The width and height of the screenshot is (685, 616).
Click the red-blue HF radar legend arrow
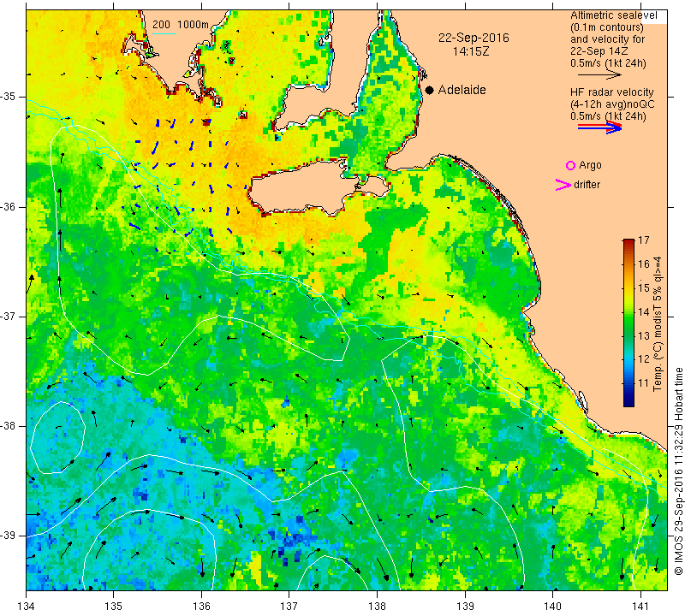[600, 127]
